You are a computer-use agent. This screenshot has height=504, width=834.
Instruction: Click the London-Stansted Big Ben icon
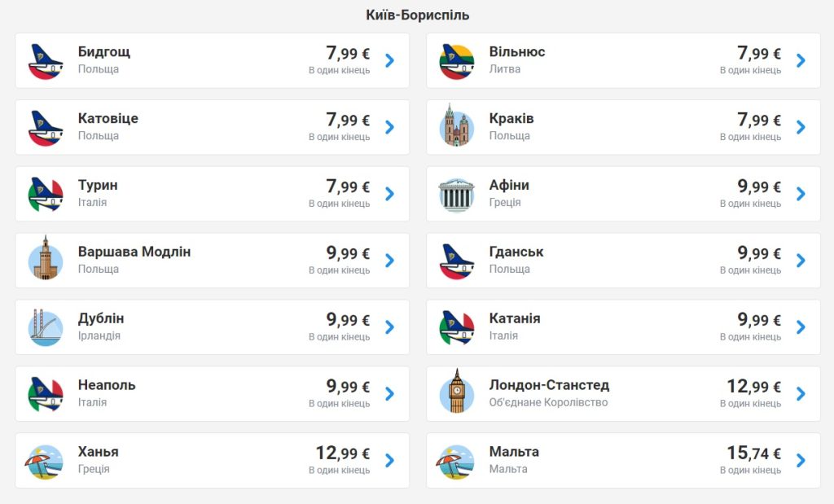click(457, 395)
